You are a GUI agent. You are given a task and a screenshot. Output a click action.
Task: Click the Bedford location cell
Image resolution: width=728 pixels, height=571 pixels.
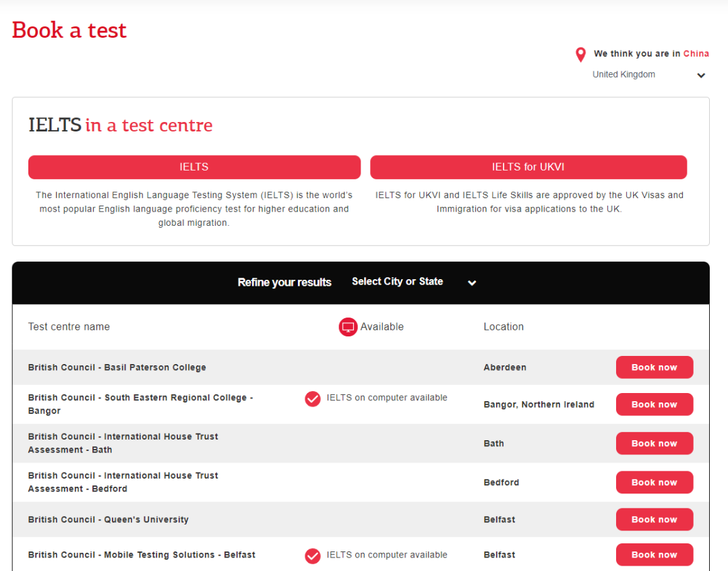pyautogui.click(x=502, y=482)
